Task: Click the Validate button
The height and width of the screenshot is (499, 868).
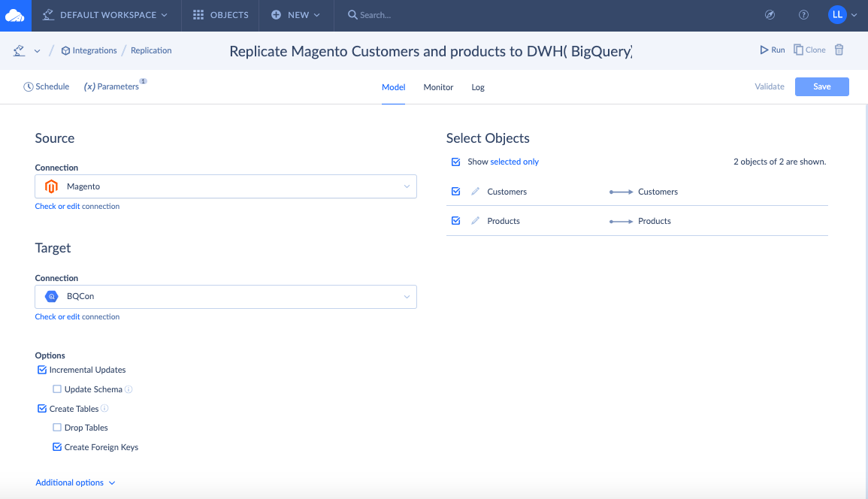Action: pyautogui.click(x=770, y=86)
